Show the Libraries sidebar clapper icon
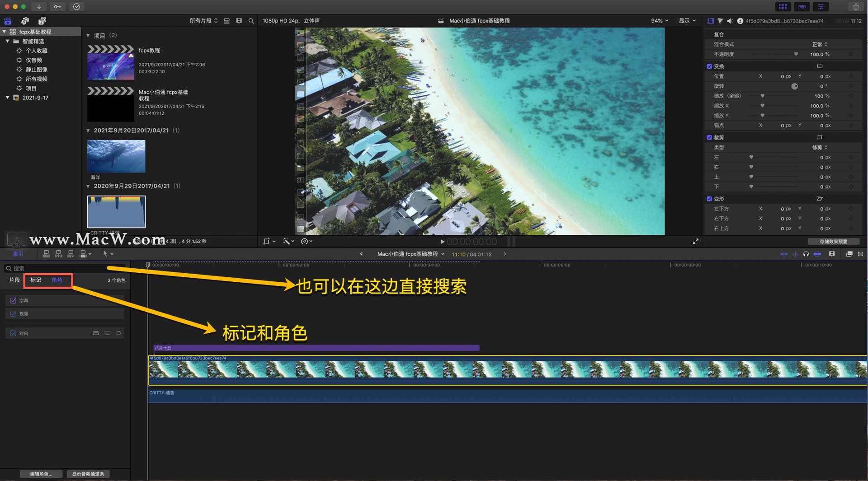 pyautogui.click(x=8, y=21)
